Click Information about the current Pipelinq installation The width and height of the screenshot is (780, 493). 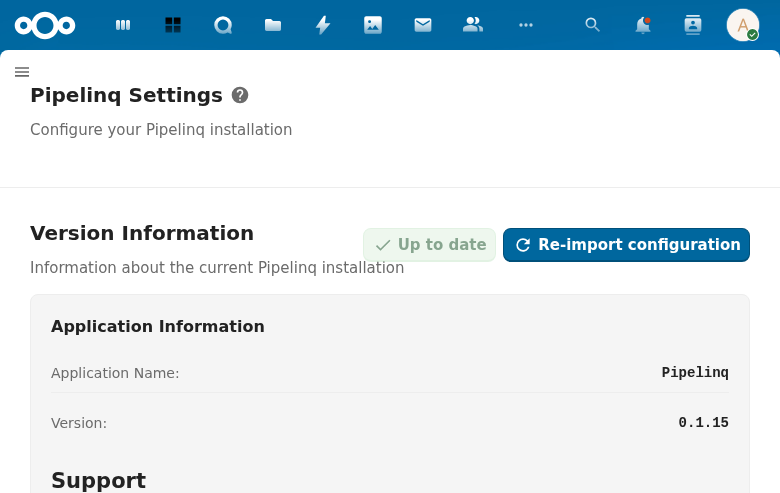click(217, 268)
